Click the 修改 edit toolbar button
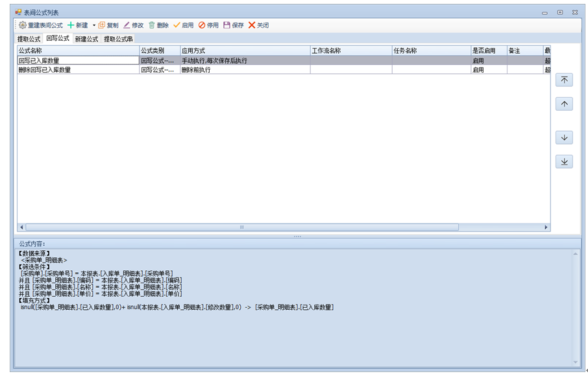The height and width of the screenshot is (374, 588). tap(133, 25)
